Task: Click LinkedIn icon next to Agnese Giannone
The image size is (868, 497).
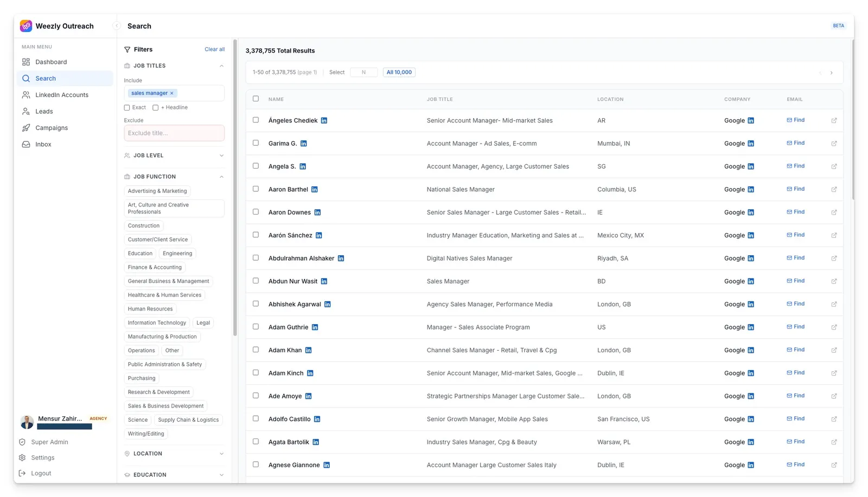Action: pyautogui.click(x=327, y=465)
